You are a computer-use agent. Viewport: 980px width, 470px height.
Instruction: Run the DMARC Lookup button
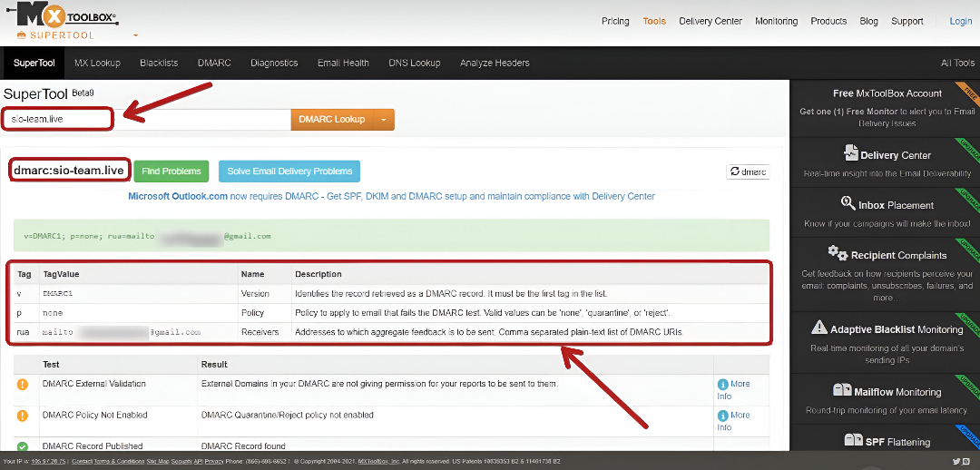coord(332,119)
